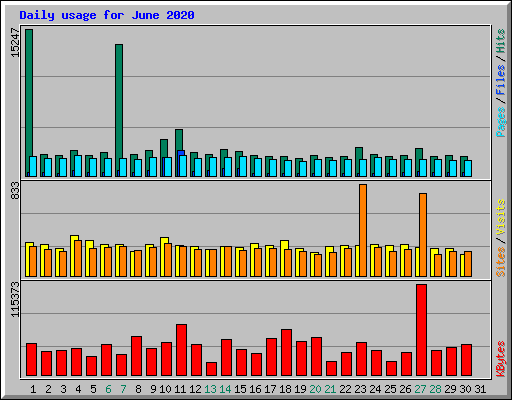Click day label 23 on the x-axis
Viewport: 512px width, 400px height.
(360, 389)
